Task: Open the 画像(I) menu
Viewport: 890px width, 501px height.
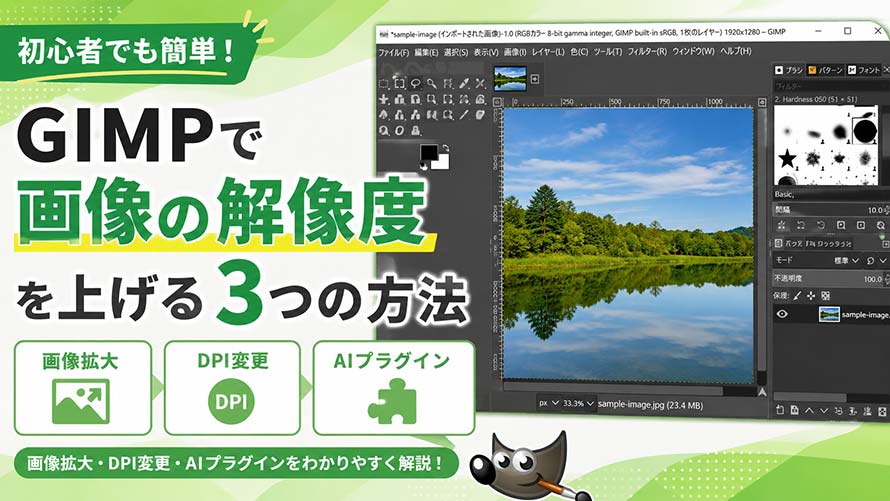Action: click(x=515, y=52)
